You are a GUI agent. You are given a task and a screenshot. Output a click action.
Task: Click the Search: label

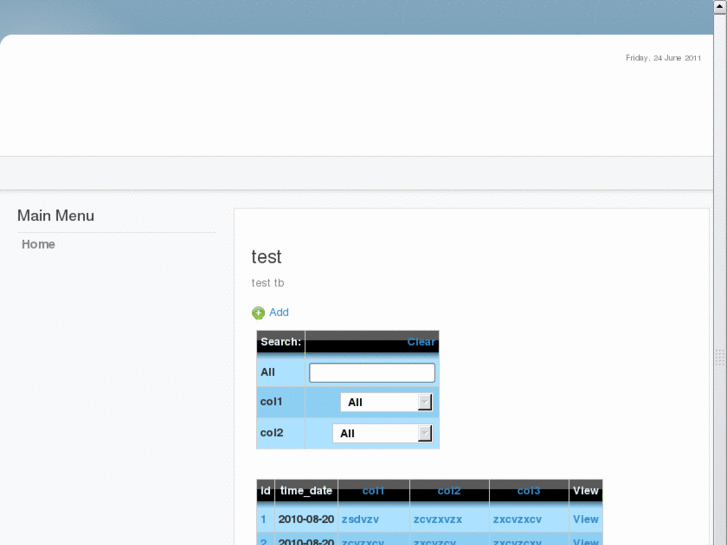pyautogui.click(x=281, y=342)
